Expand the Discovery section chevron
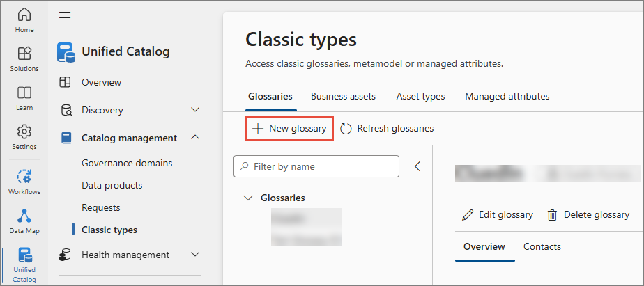This screenshot has width=644, height=286. click(195, 110)
